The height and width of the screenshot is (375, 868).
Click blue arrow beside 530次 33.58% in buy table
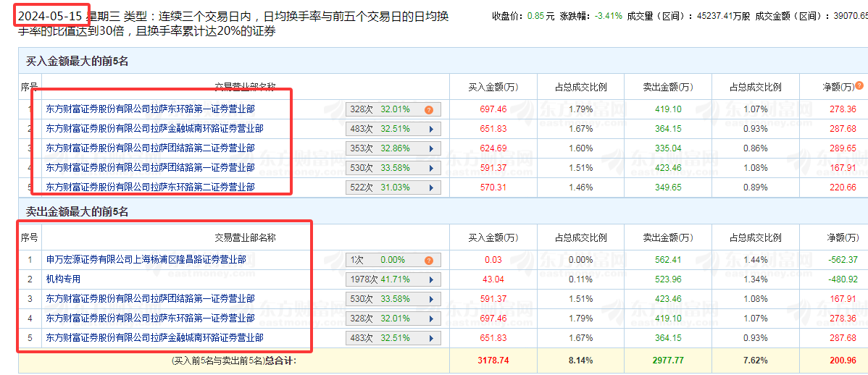point(430,167)
